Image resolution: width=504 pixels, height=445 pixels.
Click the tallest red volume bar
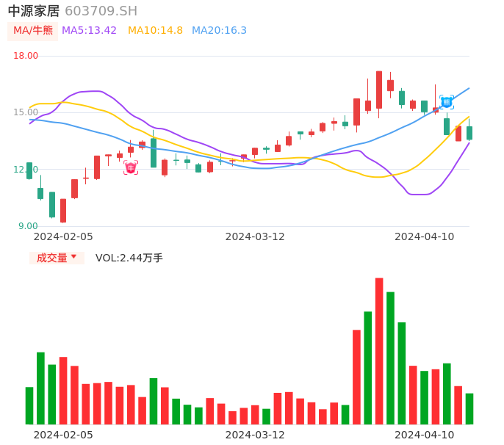[x=379, y=351]
